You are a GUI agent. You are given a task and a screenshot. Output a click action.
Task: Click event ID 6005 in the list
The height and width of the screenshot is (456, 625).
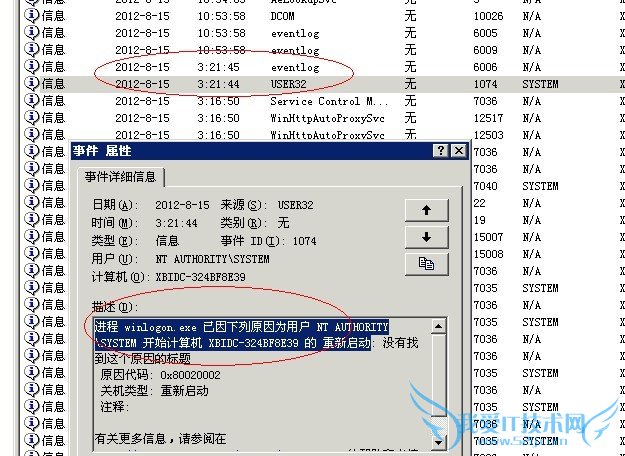pos(485,33)
